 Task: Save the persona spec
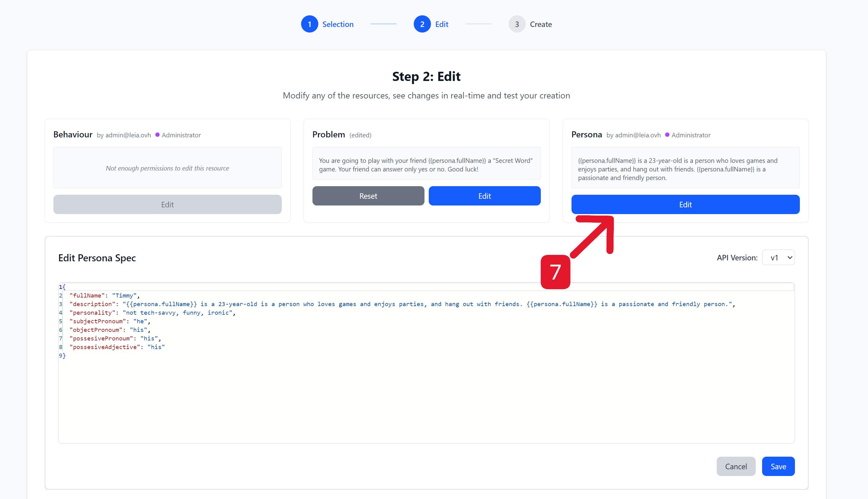(x=778, y=466)
